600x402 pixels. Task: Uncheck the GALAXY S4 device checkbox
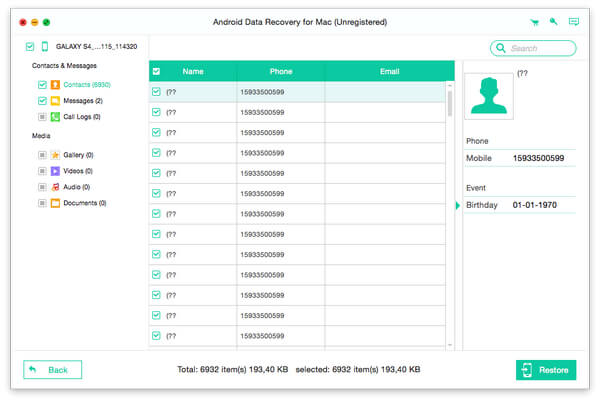click(30, 47)
